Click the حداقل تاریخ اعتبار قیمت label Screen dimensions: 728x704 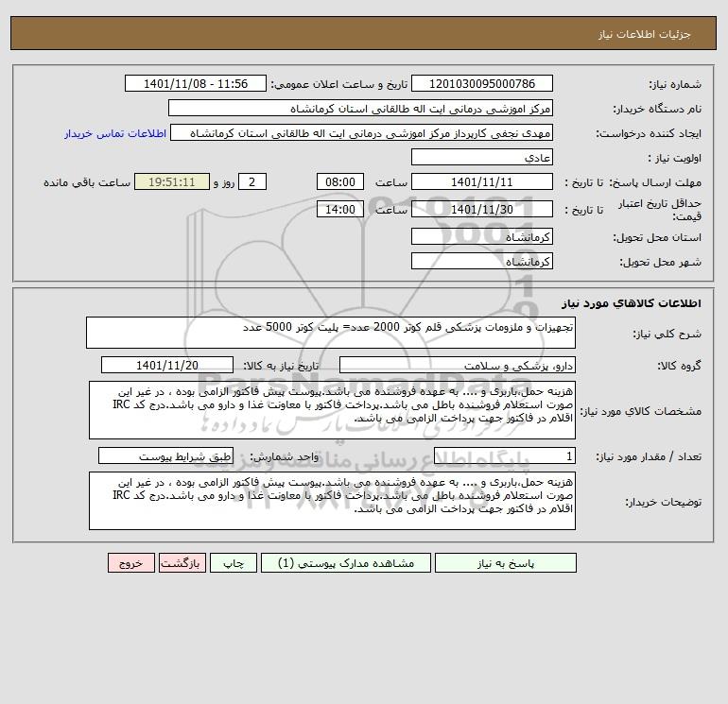click(660, 210)
